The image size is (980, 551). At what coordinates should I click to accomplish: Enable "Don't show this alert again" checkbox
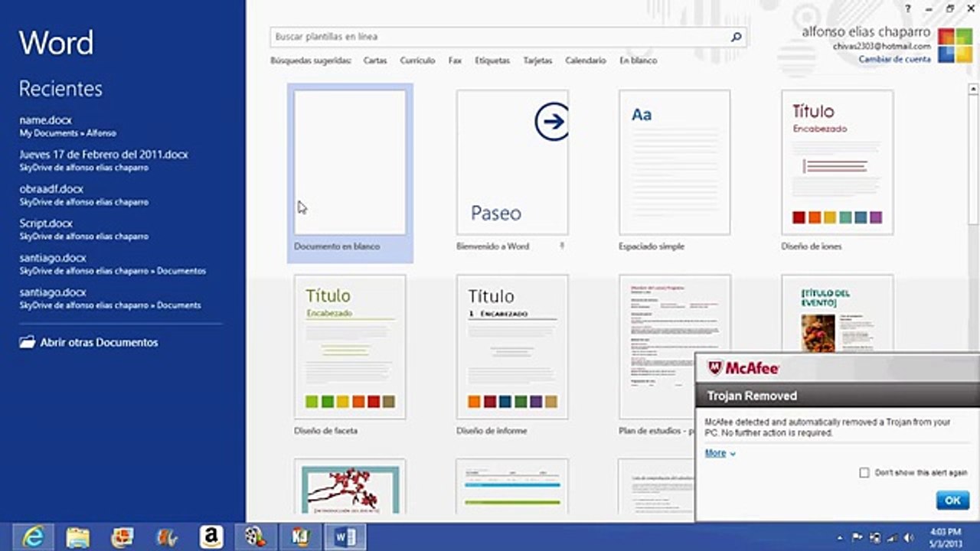point(864,473)
